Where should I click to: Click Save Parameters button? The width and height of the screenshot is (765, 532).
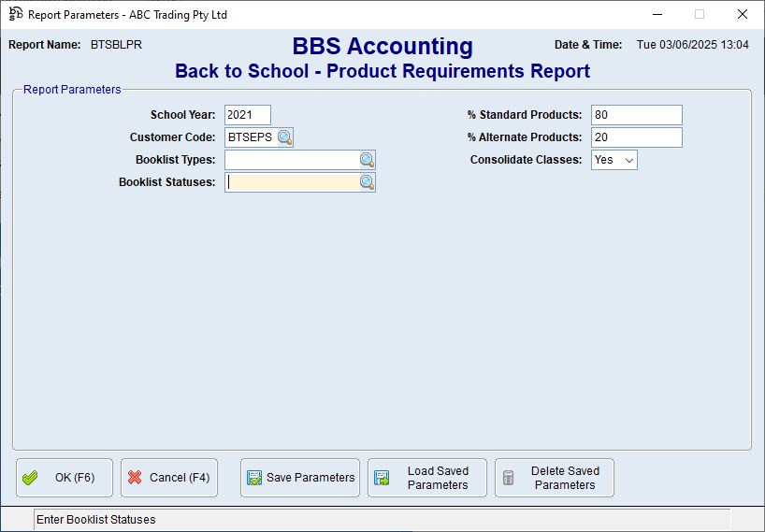click(300, 478)
